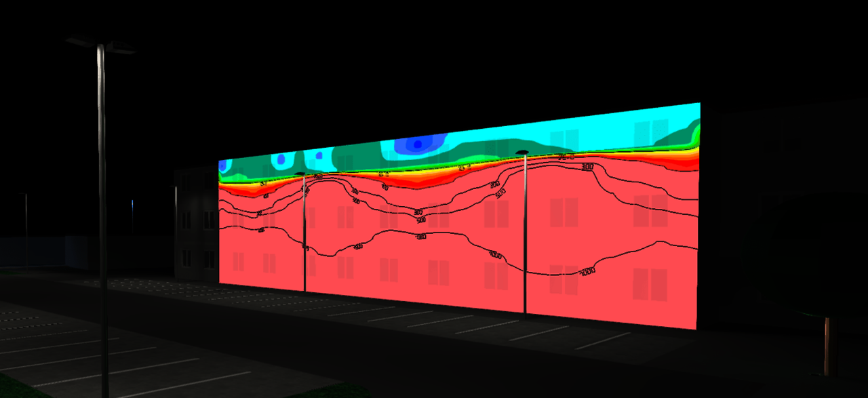Image resolution: width=868 pixels, height=398 pixels.
Task: Select the 1000 isoline label at lower right
Action: coord(587,271)
